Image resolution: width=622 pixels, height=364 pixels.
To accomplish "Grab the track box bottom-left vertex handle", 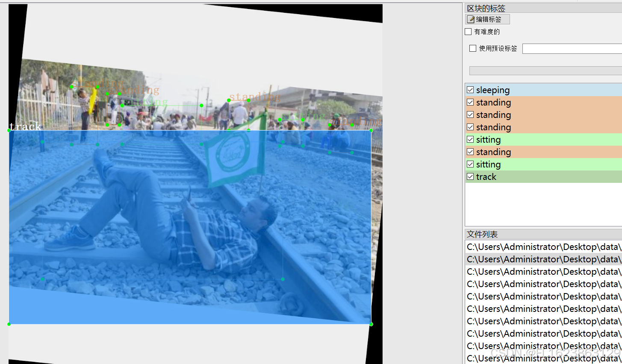I will (9, 324).
